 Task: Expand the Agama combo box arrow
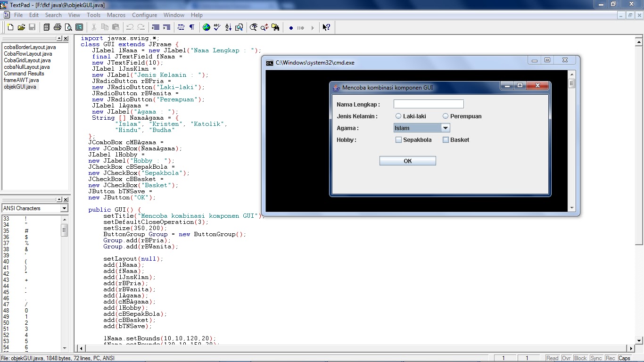(x=445, y=128)
